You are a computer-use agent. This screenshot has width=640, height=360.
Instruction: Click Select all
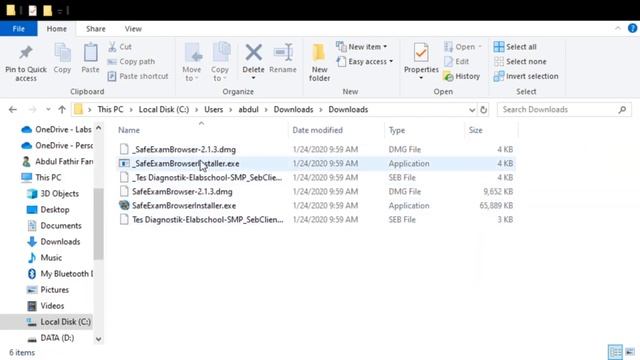click(515, 47)
